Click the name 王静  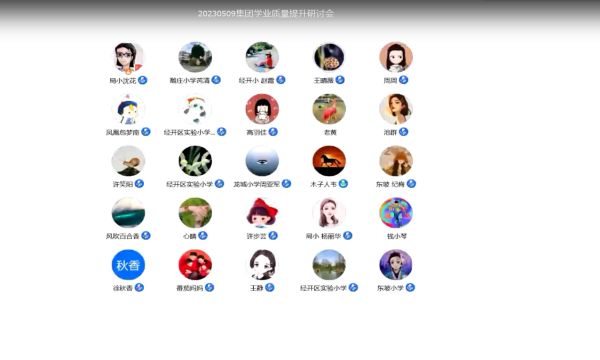click(257, 288)
